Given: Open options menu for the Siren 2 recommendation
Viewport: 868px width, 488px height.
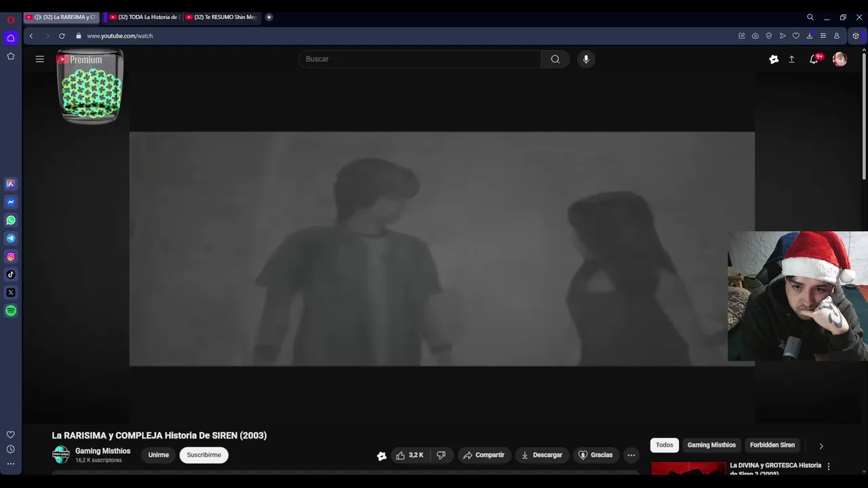Looking at the screenshot, I should point(828,467).
